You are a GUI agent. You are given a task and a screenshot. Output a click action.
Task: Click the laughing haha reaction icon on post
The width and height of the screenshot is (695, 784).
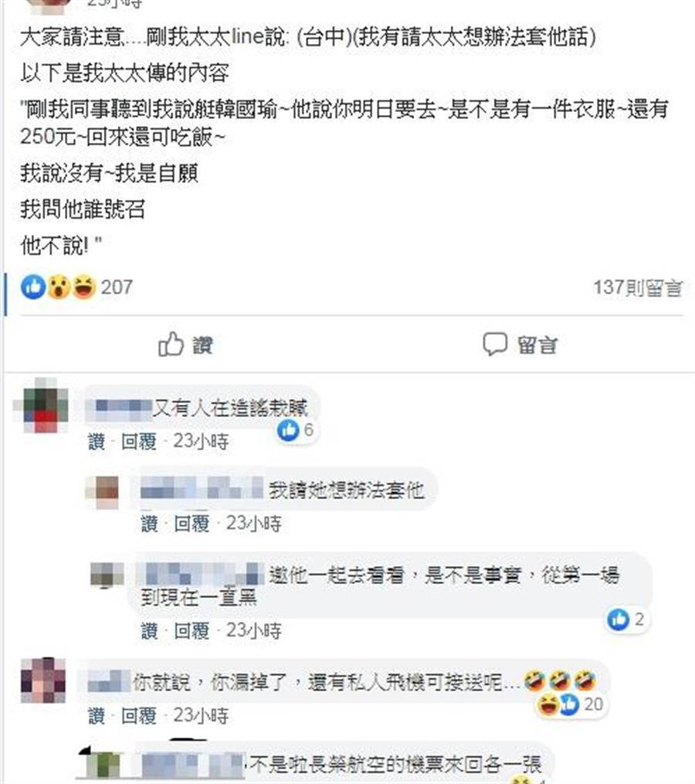pyautogui.click(x=83, y=287)
